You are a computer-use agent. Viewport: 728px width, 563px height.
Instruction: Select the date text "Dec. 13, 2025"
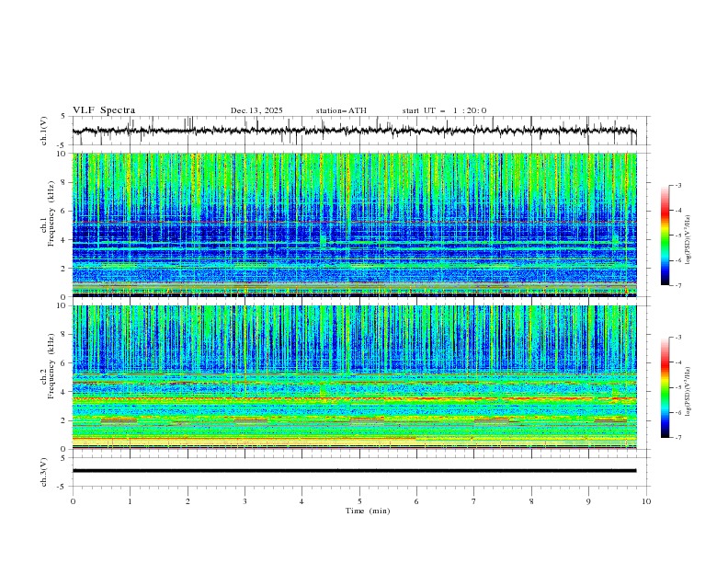click(x=256, y=110)
